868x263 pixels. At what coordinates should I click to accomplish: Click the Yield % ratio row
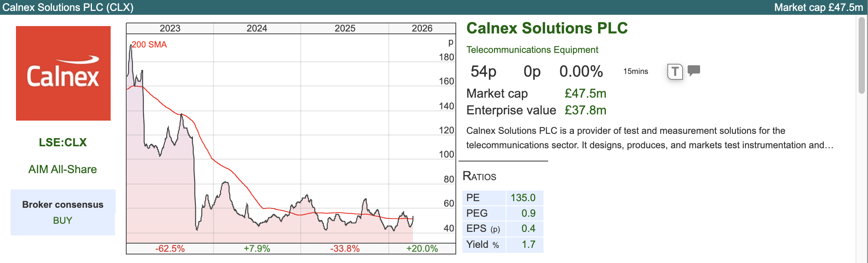coord(503,244)
